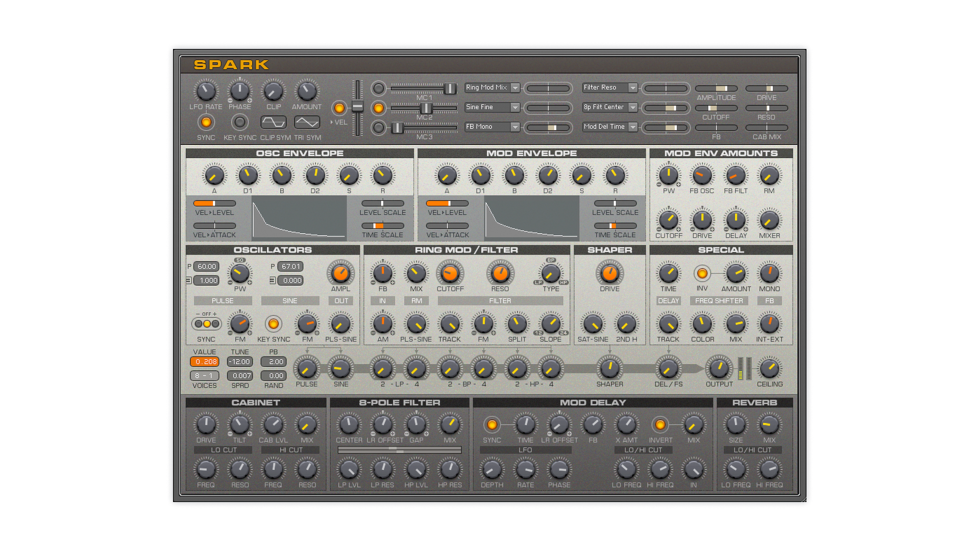The image size is (980, 551).
Task: Toggle the LFO SYNC button
Action: (x=206, y=122)
